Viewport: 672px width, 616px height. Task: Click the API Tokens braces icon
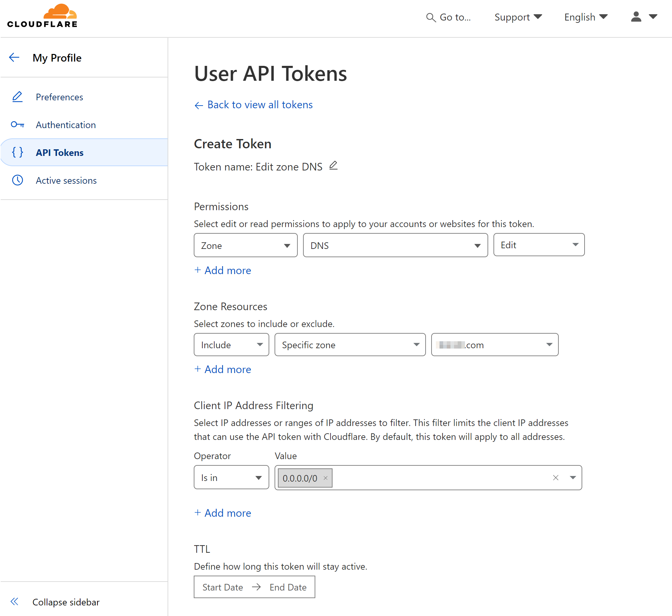click(17, 152)
